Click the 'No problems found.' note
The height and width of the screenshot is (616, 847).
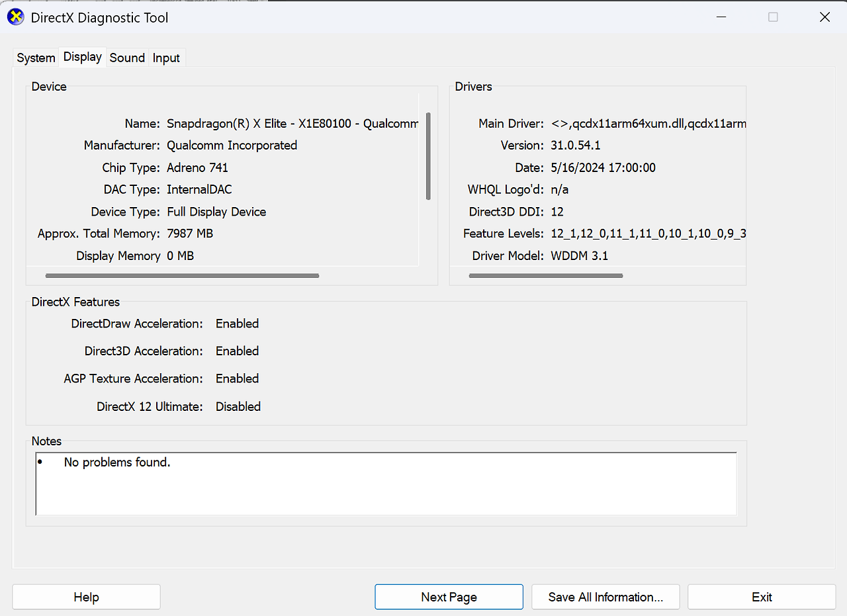click(117, 462)
